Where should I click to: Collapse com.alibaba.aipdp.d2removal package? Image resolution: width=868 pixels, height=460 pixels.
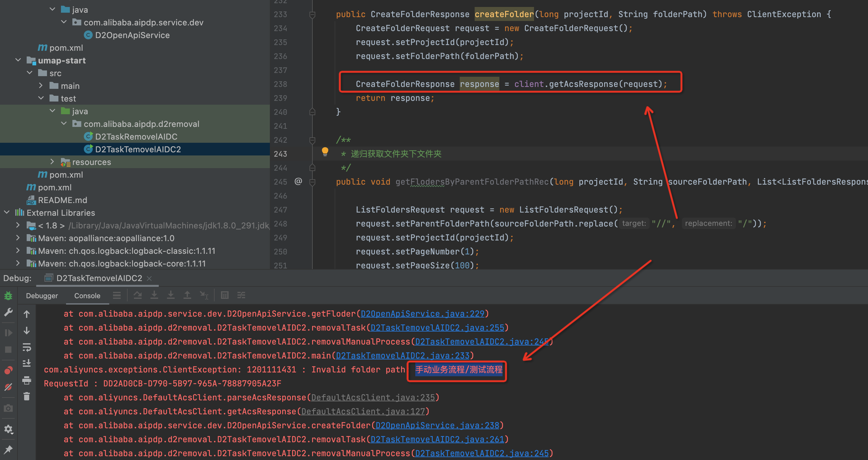pyautogui.click(x=64, y=124)
